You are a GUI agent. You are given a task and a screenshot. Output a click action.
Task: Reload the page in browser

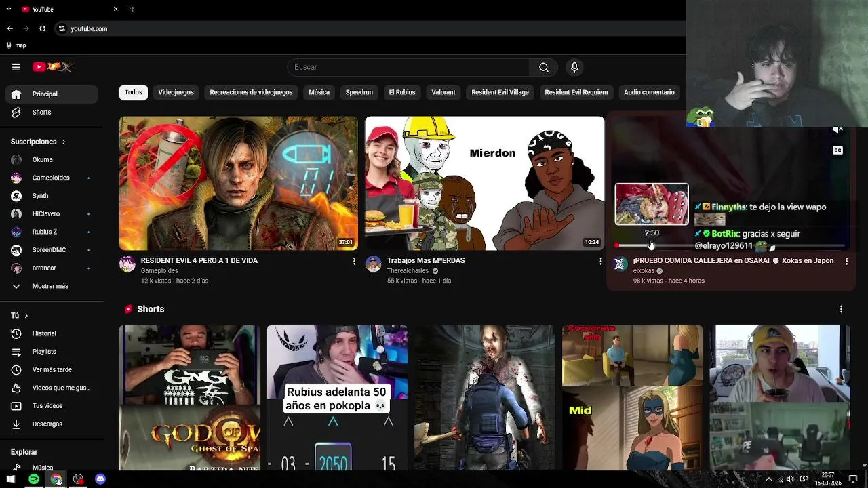(x=43, y=28)
